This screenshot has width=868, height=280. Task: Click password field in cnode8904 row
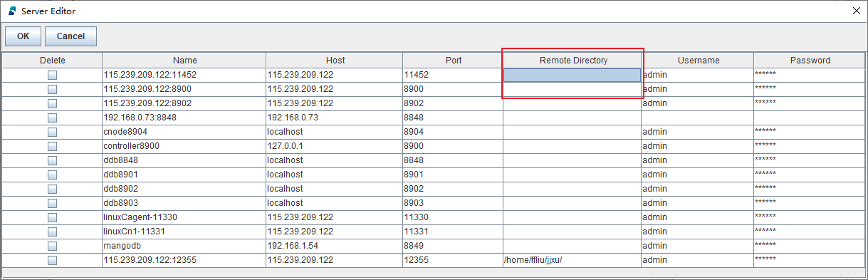coord(810,132)
